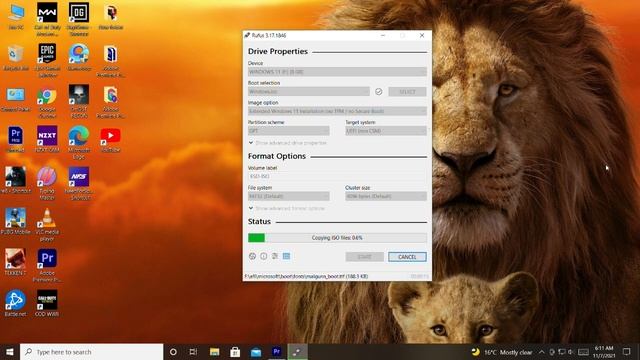Click the greyed-out START button

click(x=364, y=257)
